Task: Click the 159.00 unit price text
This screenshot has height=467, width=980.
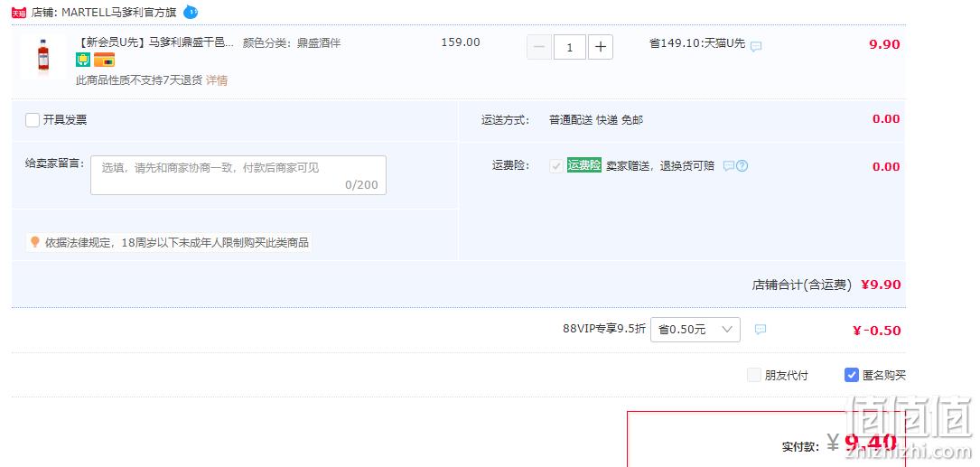Action: pyautogui.click(x=461, y=42)
